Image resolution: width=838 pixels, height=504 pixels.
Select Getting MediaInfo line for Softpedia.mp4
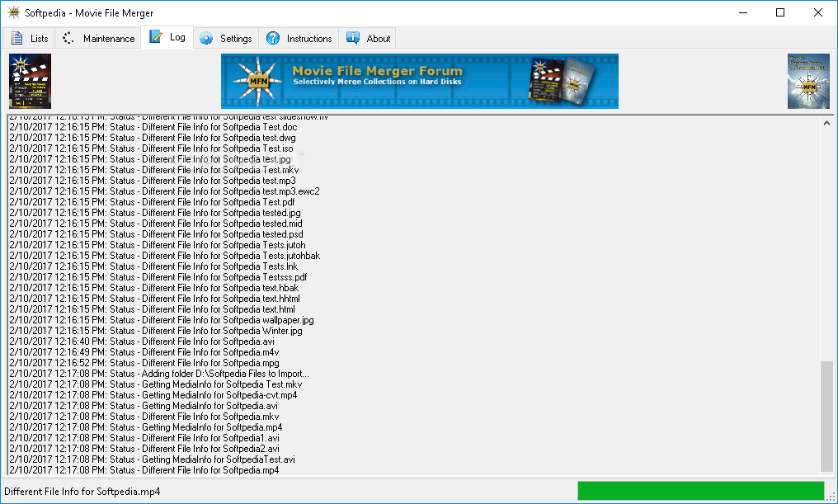pos(145,426)
